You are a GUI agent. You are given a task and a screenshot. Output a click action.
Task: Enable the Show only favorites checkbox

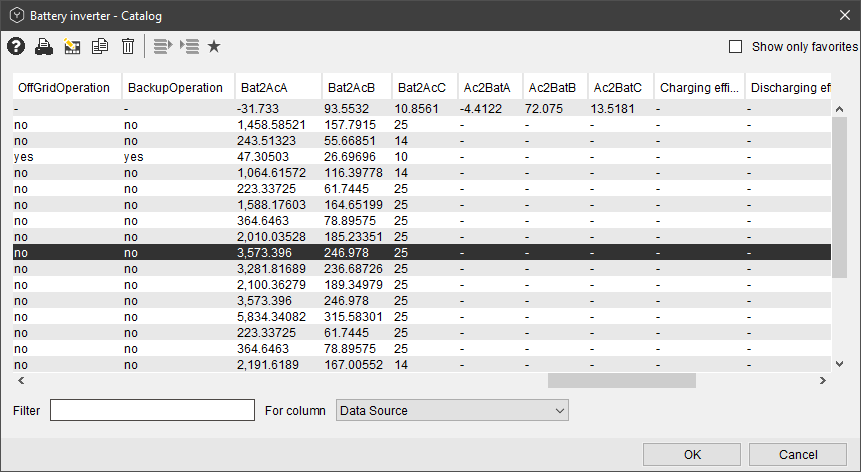coord(736,46)
